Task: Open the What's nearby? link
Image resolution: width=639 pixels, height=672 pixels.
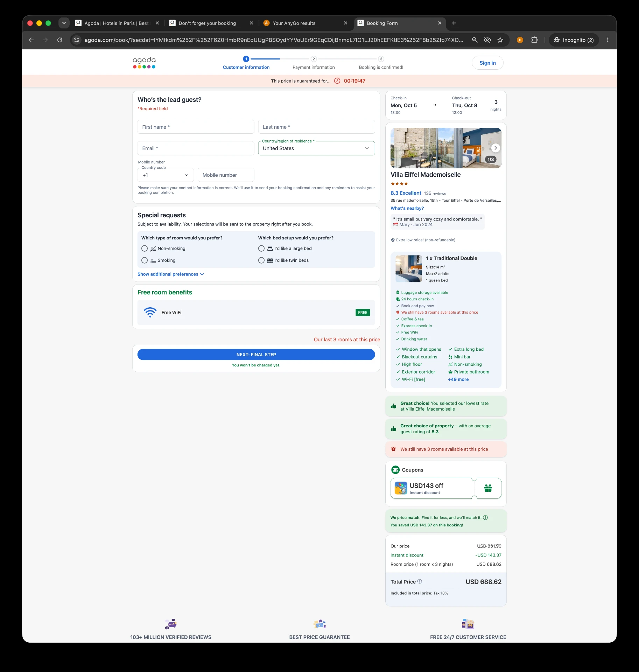Action: [x=407, y=208]
